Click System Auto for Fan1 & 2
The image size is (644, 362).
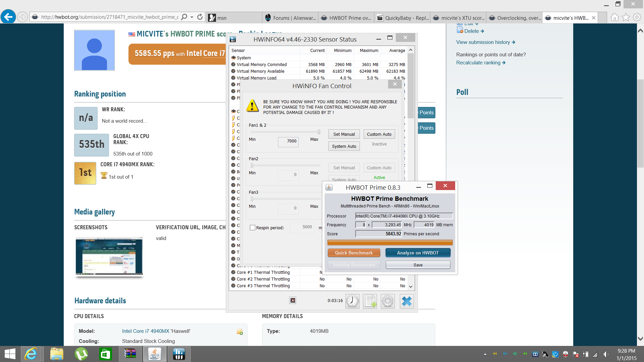(344, 146)
